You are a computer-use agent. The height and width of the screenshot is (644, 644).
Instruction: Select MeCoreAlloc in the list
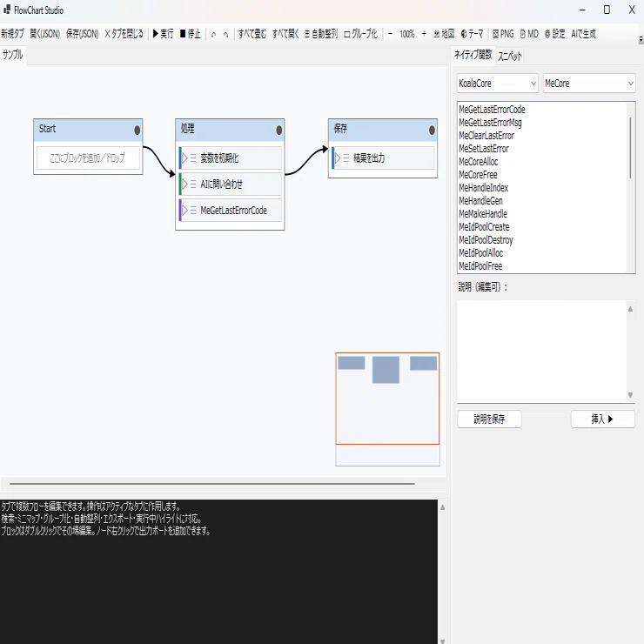click(x=479, y=162)
